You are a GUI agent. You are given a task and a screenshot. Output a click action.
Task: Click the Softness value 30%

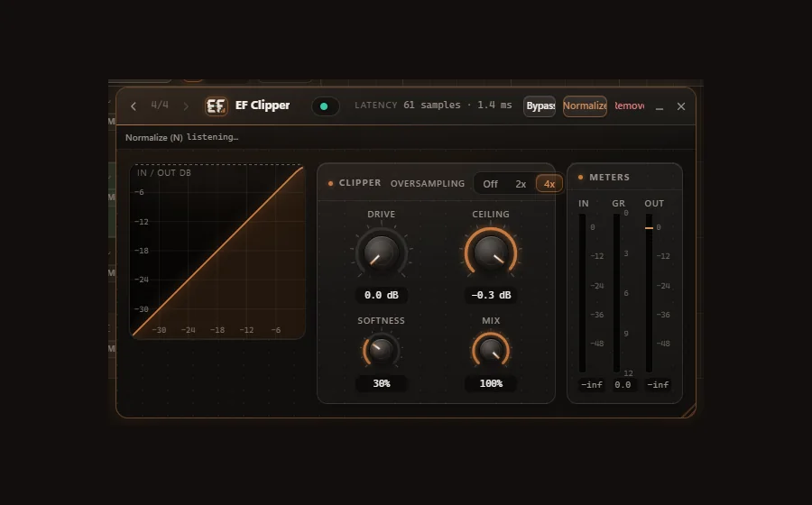click(381, 383)
